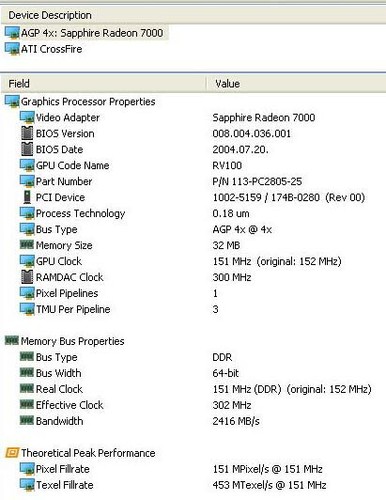Click the Video Adapter row icon

click(x=27, y=118)
